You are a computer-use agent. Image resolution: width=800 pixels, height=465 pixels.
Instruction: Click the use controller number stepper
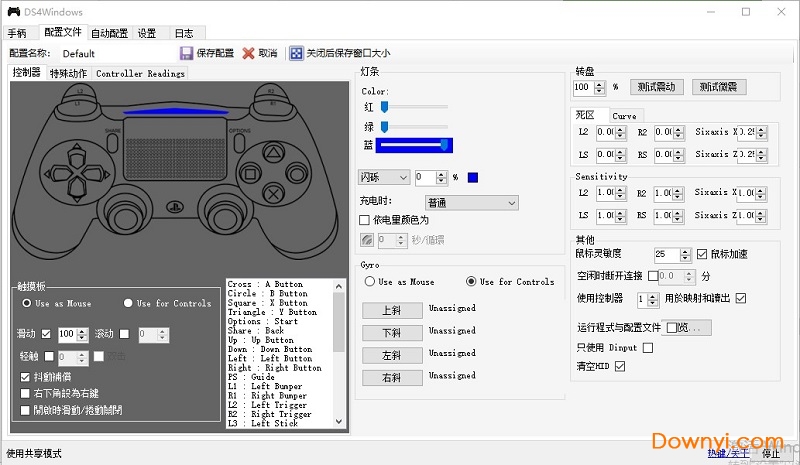click(x=653, y=299)
